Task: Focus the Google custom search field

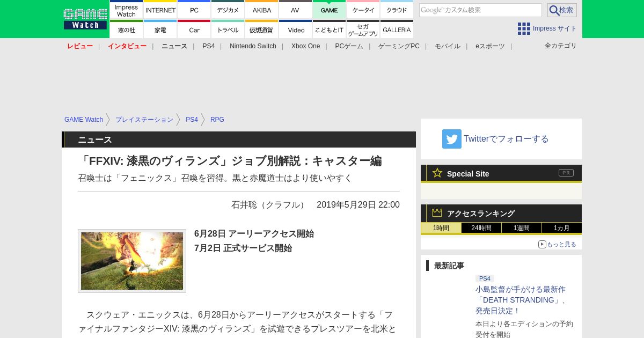Action: pos(480,10)
